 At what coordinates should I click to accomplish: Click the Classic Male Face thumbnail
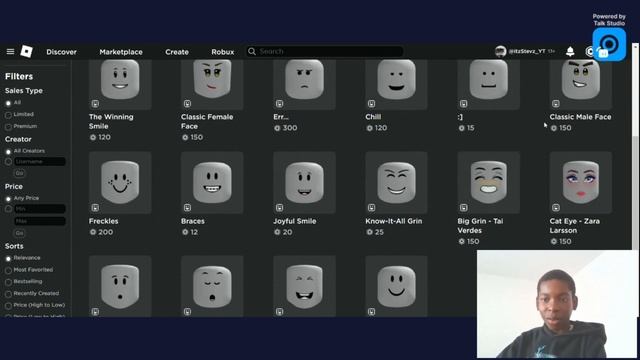coord(581,84)
